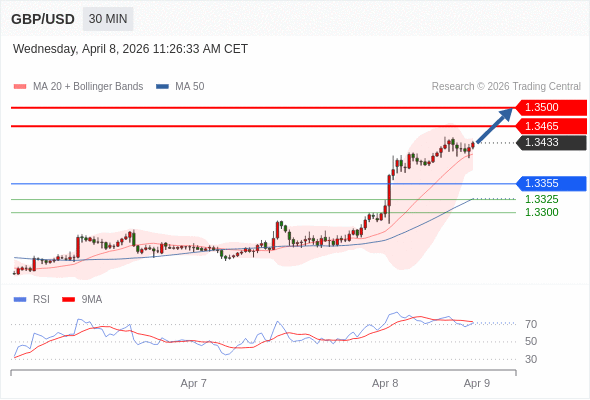The width and height of the screenshot is (590, 400).
Task: Click the blue upward trend arrow
Action: 494,125
